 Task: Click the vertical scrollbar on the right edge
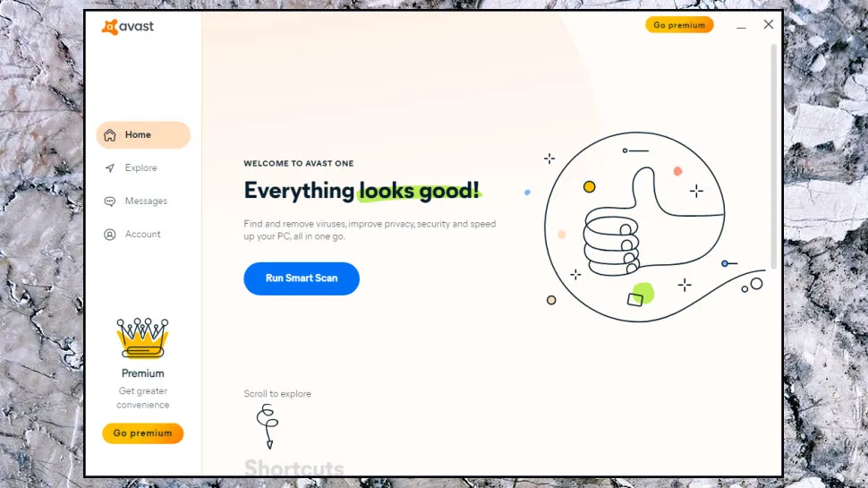(774, 157)
